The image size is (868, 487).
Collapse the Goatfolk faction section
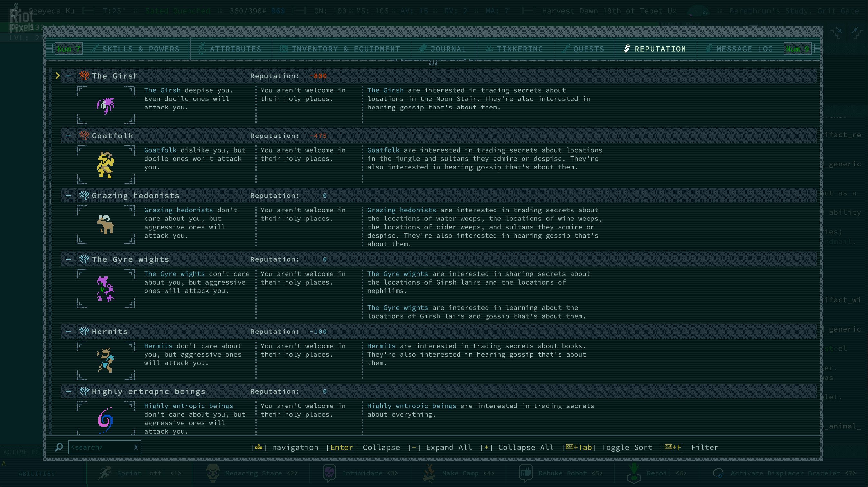68,136
